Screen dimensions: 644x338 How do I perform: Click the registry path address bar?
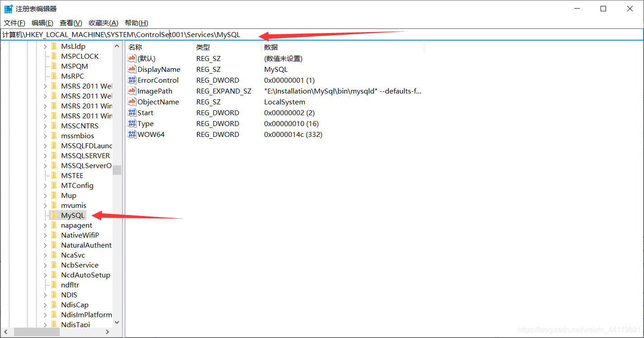[322, 34]
